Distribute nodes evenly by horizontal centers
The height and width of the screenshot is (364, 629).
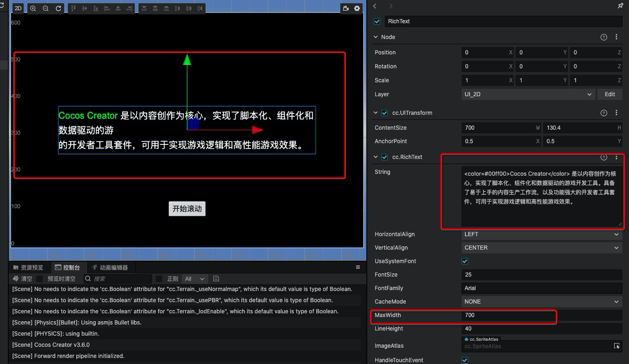[188, 8]
